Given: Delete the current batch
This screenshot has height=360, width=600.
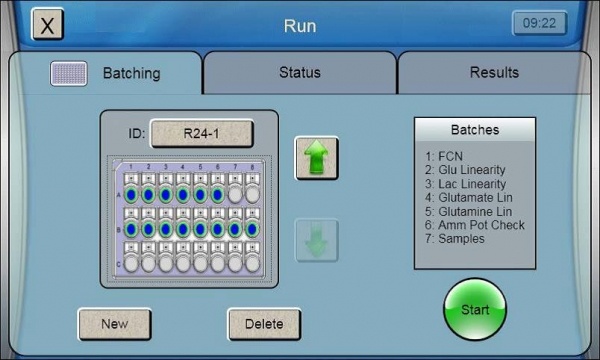Looking at the screenshot, I should point(264,324).
